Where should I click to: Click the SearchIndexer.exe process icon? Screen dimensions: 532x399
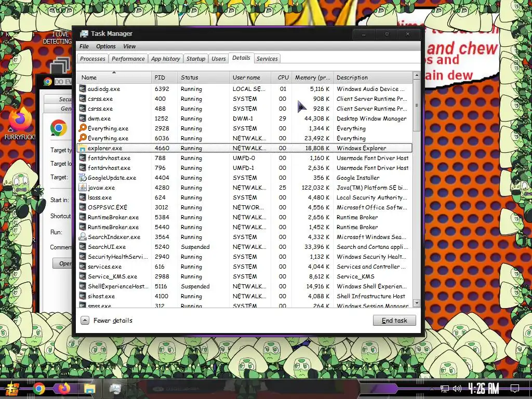(83, 237)
